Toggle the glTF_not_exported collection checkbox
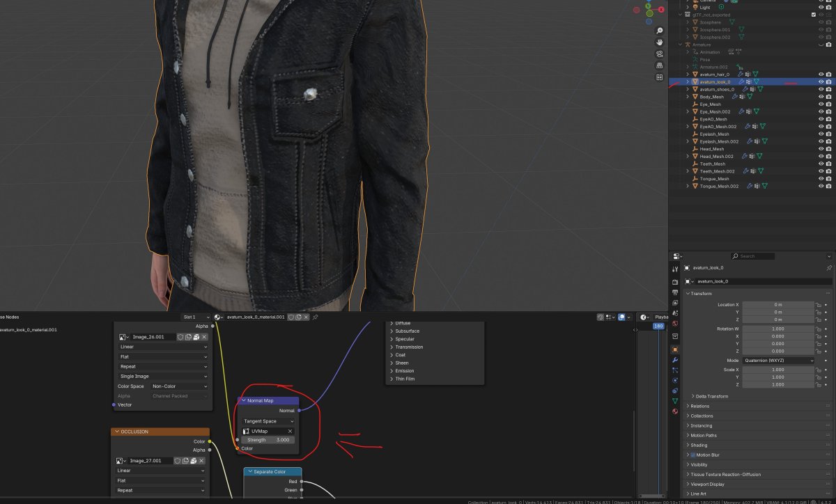This screenshot has height=504, width=836. [x=813, y=15]
